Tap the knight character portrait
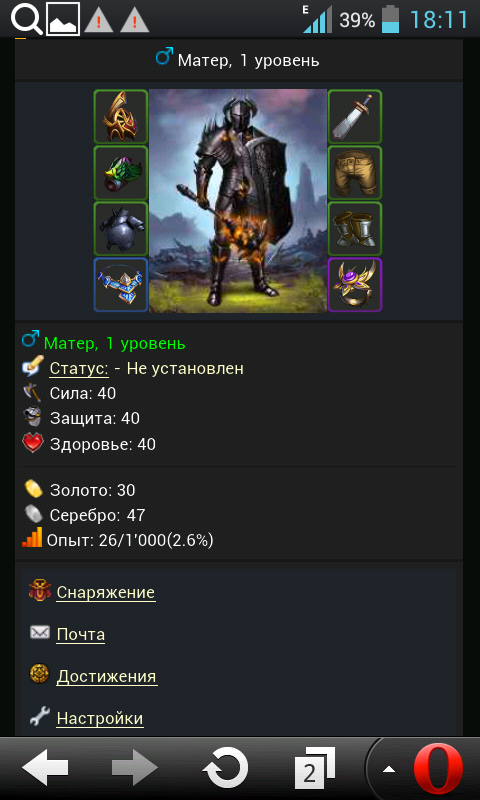480x800 pixels. (238, 201)
